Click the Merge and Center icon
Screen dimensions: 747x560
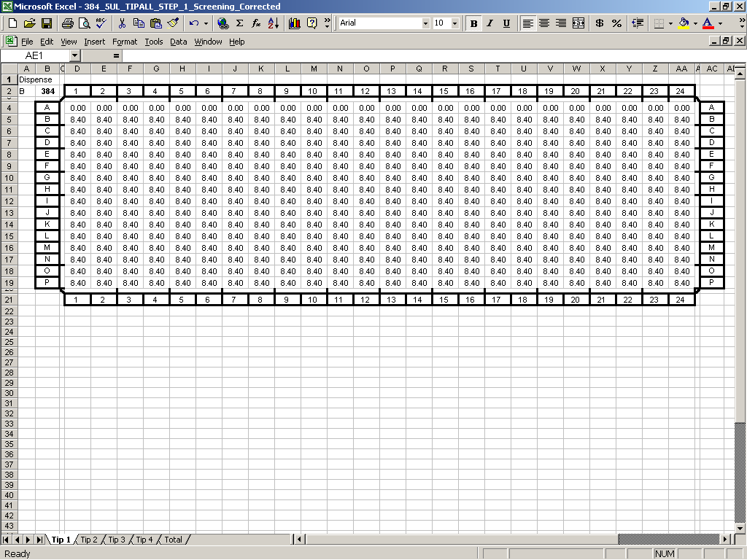(578, 23)
